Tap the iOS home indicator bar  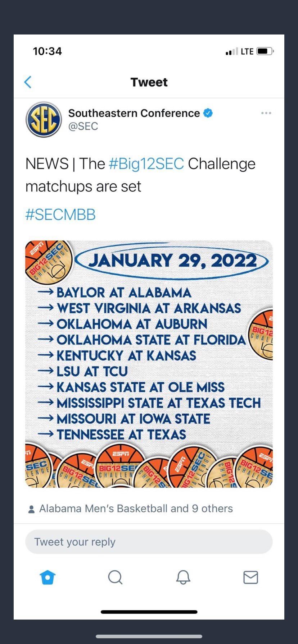pyautogui.click(x=149, y=612)
